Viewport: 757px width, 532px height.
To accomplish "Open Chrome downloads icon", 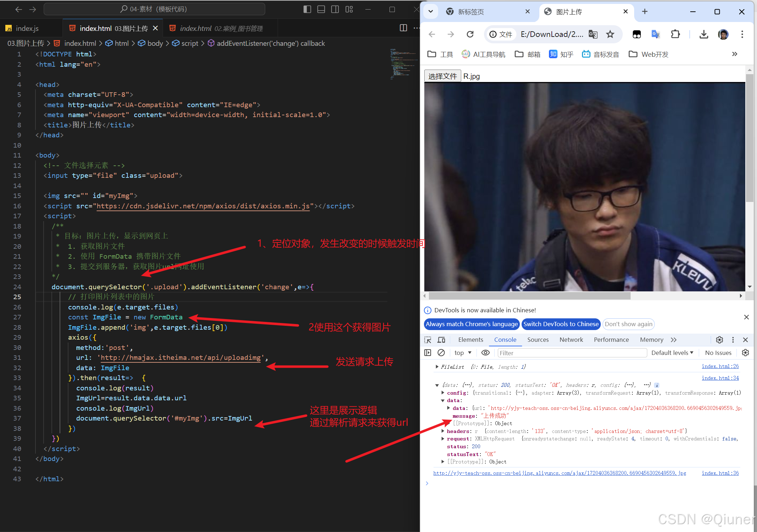I will (x=704, y=34).
